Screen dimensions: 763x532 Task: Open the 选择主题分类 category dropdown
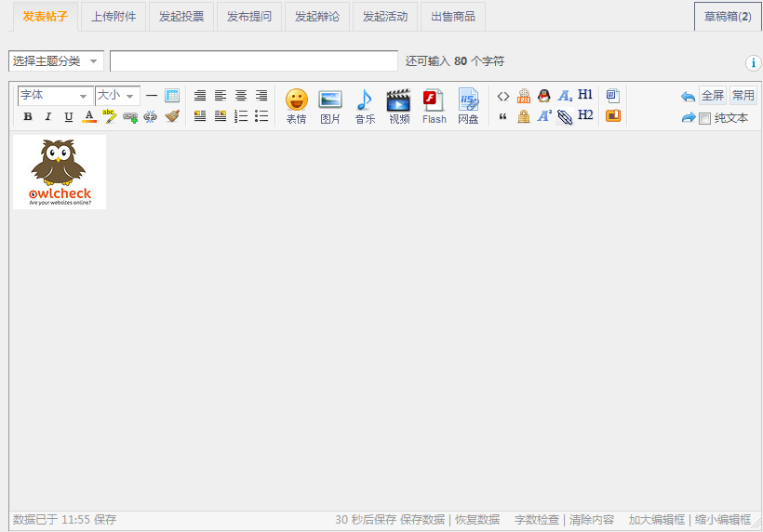pyautogui.click(x=57, y=61)
